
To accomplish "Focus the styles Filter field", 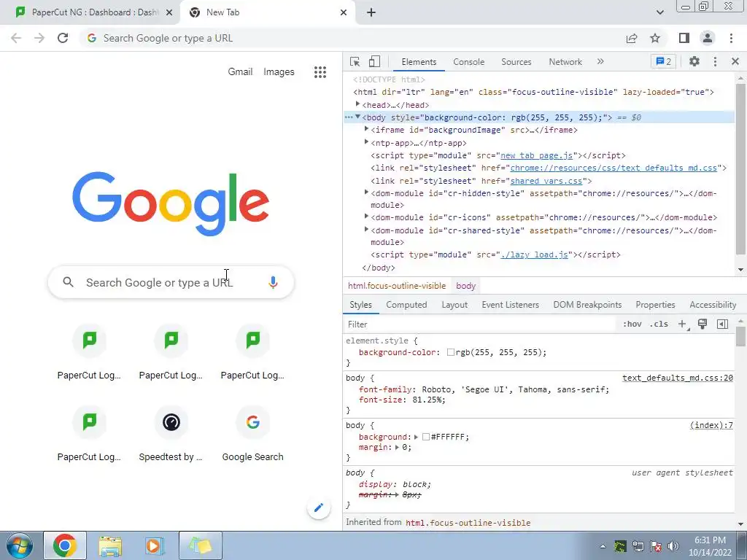I will point(480,324).
